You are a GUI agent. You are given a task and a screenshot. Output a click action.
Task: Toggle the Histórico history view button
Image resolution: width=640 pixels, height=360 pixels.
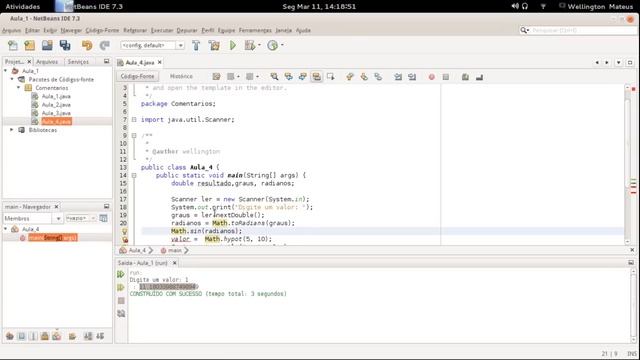(x=181, y=76)
